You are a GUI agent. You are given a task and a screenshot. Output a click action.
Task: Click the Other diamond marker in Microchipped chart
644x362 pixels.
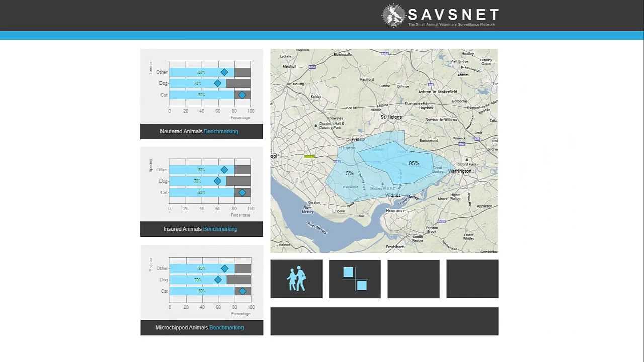[x=225, y=268]
